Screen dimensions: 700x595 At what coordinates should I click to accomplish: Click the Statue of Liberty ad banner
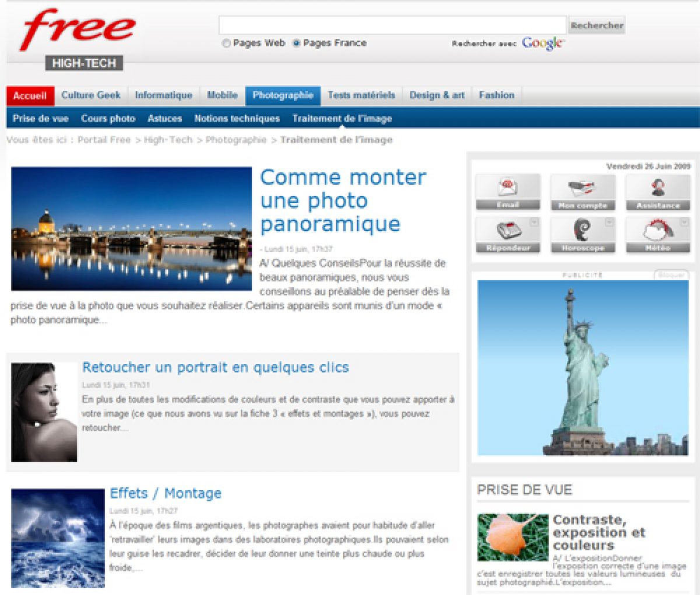582,367
